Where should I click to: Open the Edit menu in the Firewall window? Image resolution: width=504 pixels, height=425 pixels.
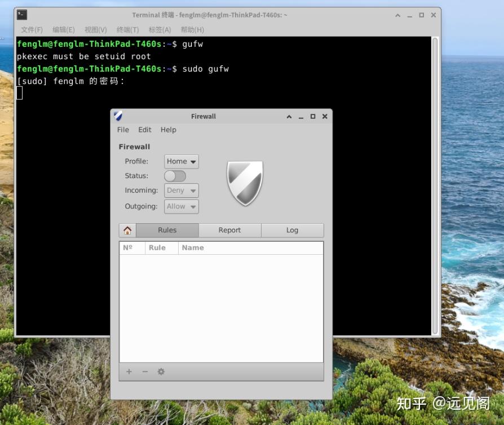pyautogui.click(x=144, y=130)
